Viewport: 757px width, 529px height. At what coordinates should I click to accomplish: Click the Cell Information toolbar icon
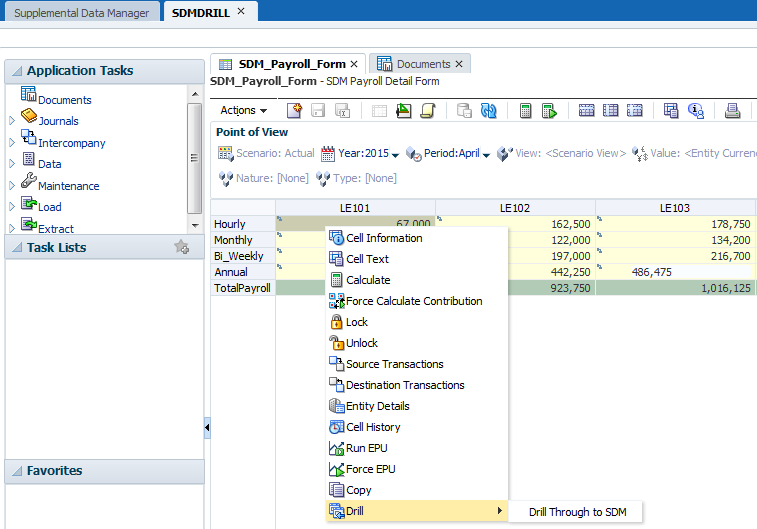click(696, 111)
